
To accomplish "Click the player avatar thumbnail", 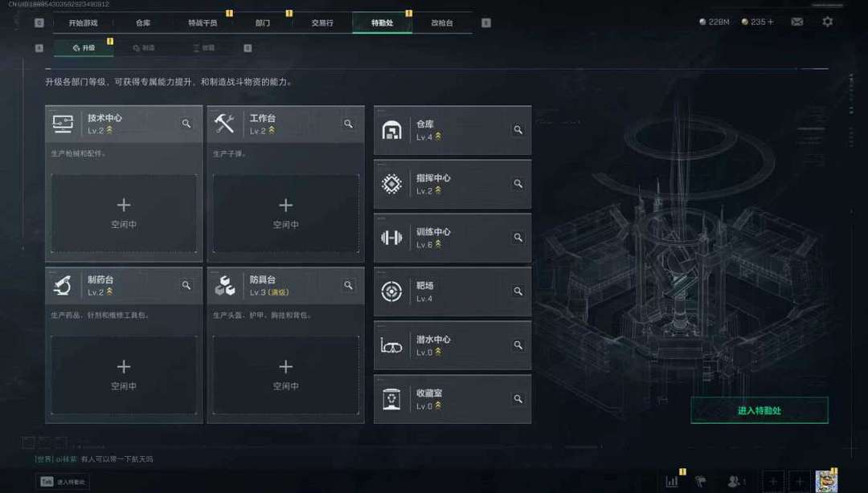I will pos(826,481).
